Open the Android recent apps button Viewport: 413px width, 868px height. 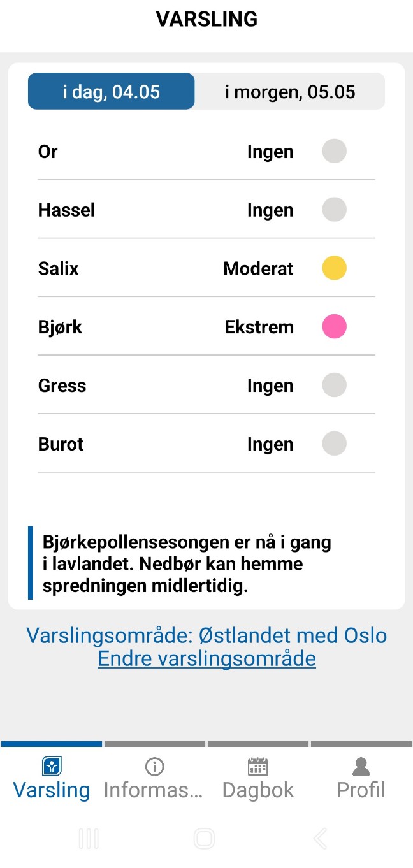click(x=89, y=839)
